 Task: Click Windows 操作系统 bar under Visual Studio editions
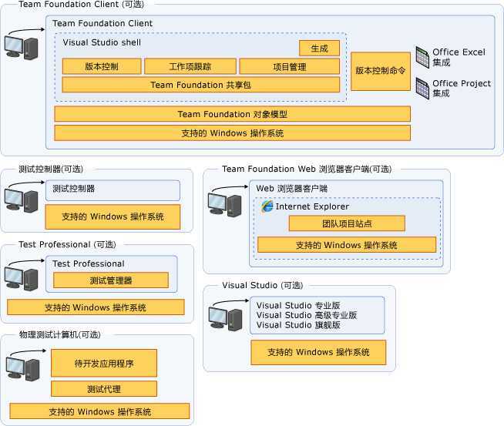318,352
